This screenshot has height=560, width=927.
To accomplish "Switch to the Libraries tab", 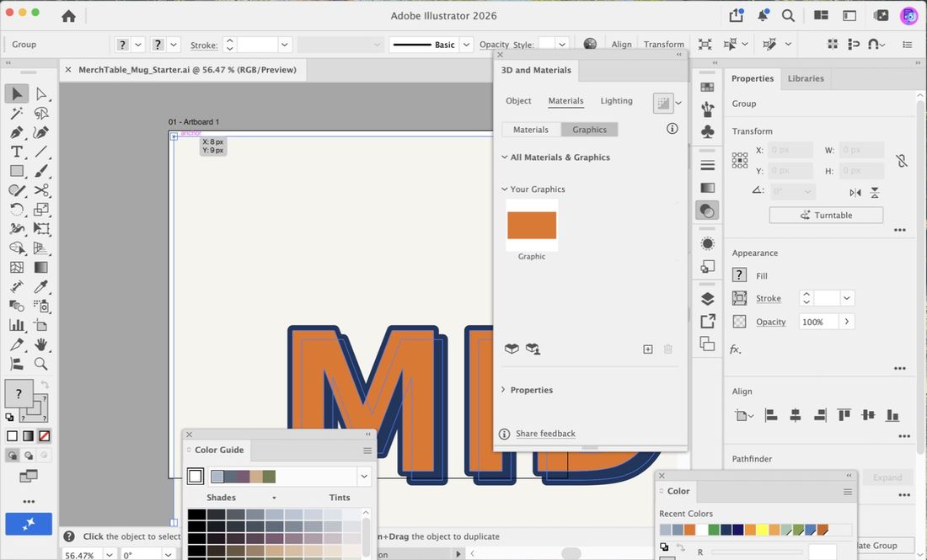I will click(x=805, y=78).
